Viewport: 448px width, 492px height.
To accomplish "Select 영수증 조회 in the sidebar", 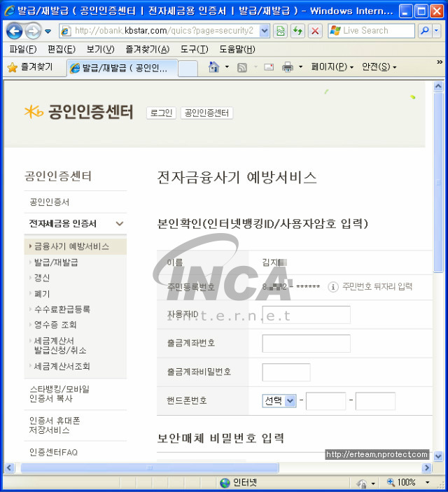I will [55, 325].
